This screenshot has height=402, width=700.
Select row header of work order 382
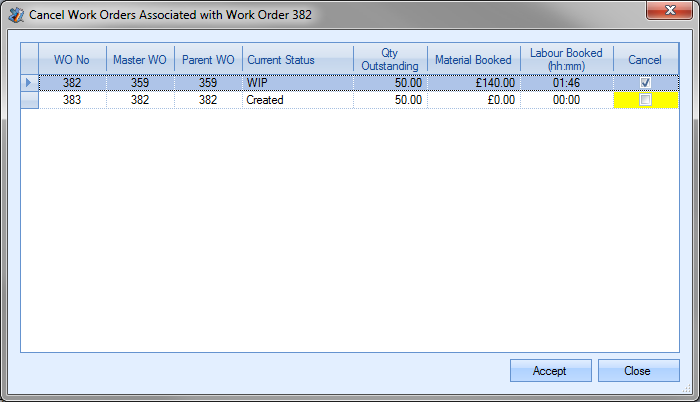coord(29,83)
